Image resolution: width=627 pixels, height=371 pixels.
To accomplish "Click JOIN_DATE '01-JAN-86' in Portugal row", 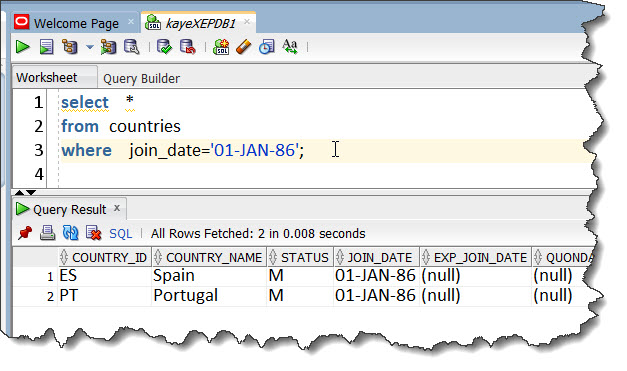I will coord(376,296).
